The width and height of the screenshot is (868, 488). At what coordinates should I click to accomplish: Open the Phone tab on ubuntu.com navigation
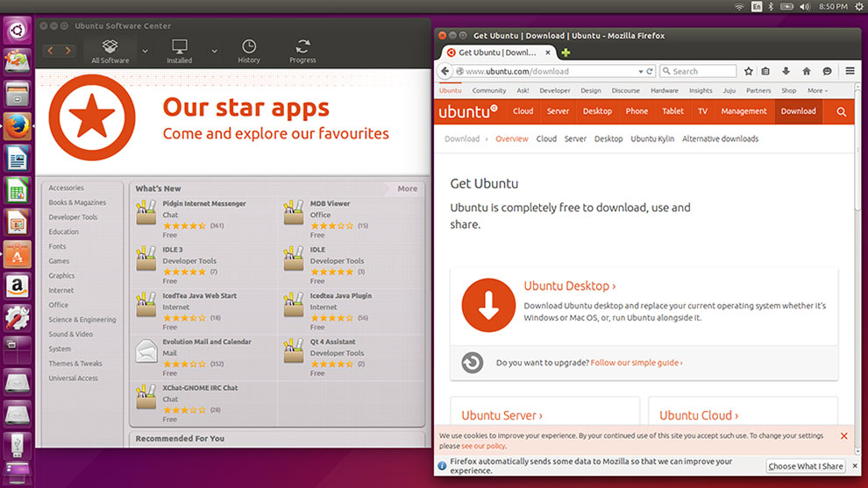(637, 111)
